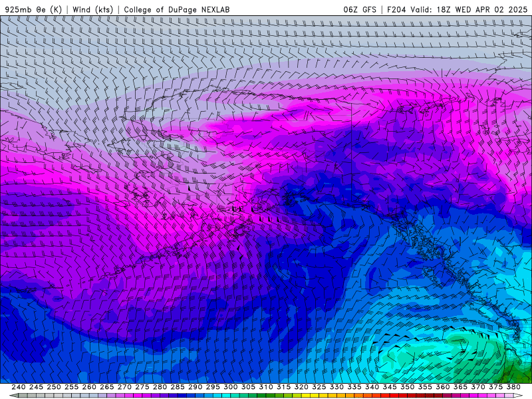Pick the 295 scale value
The image size is (532, 399).
(213, 387)
